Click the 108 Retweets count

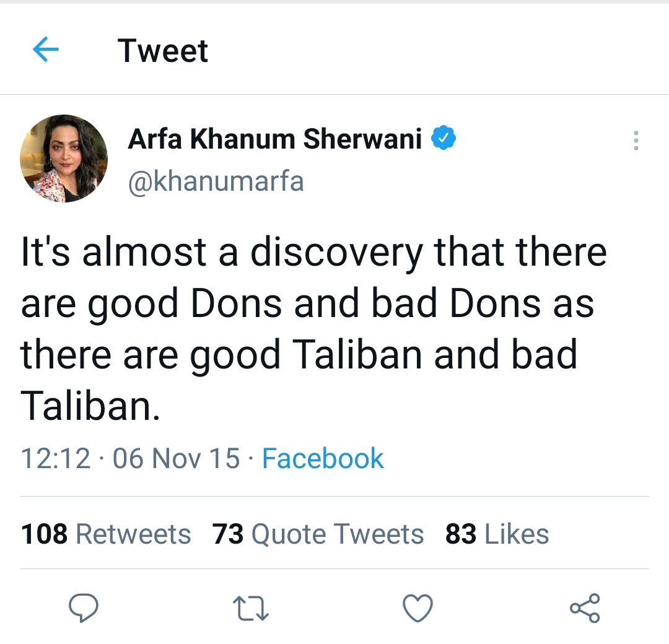(105, 533)
